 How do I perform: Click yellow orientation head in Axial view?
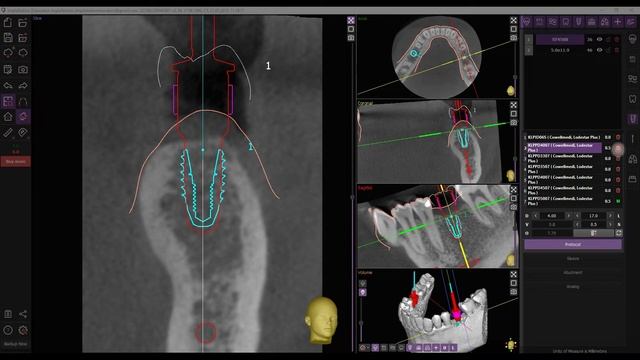click(511, 91)
